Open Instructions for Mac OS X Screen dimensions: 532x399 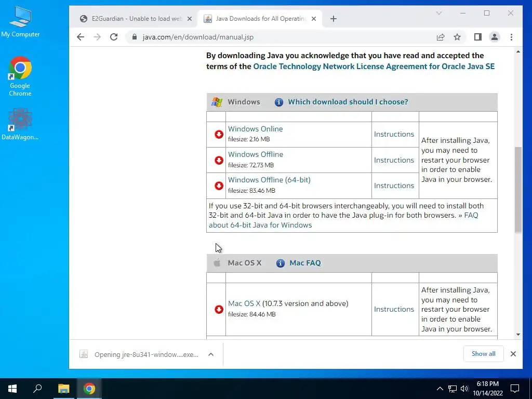(x=394, y=310)
